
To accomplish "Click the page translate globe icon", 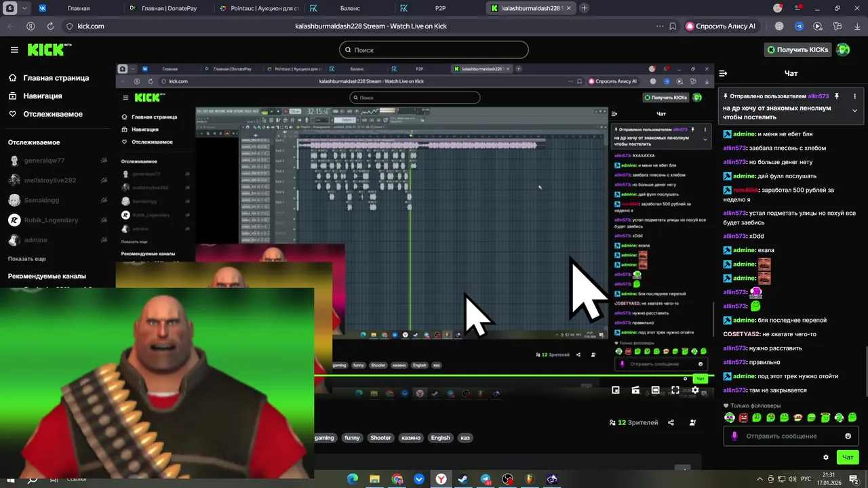I will (779, 26).
